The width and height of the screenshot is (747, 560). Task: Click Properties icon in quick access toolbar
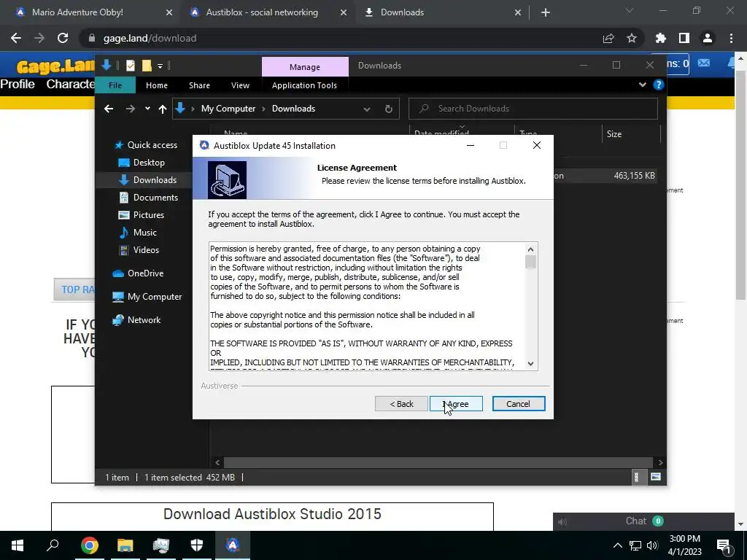click(130, 66)
